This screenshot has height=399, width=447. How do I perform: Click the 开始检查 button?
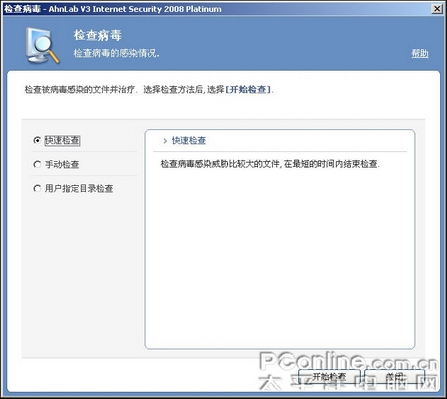(x=329, y=377)
